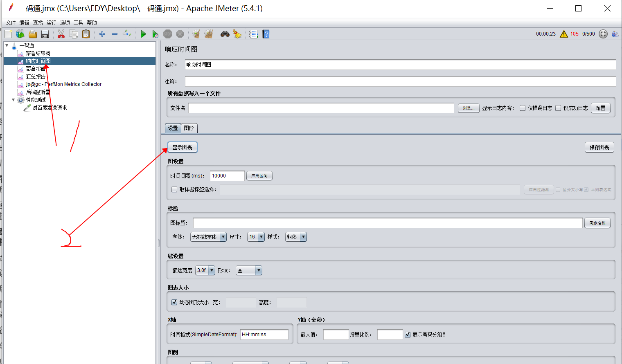Click the thread status circle icon
The height and width of the screenshot is (364, 622).
pos(603,34)
